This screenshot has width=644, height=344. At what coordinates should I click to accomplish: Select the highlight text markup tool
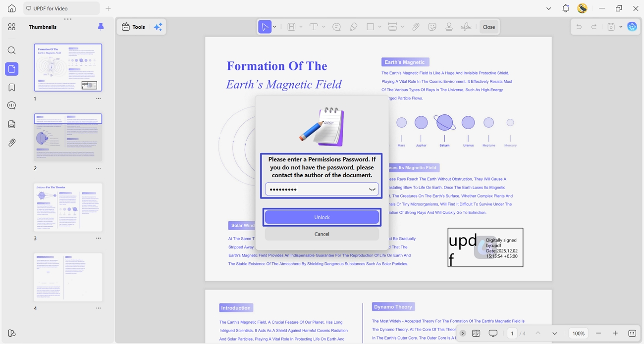coord(291,27)
